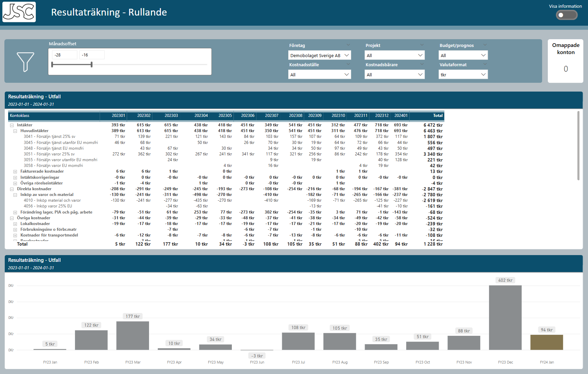Expand Kostnader för transportmedel row
Image resolution: width=588 pixels, height=374 pixels.
(15, 235)
